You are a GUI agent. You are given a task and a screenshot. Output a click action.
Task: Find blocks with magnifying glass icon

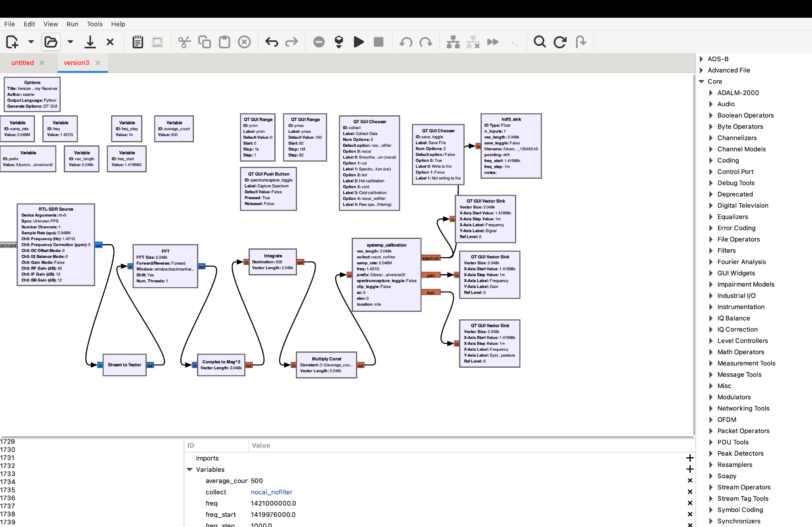click(x=540, y=42)
